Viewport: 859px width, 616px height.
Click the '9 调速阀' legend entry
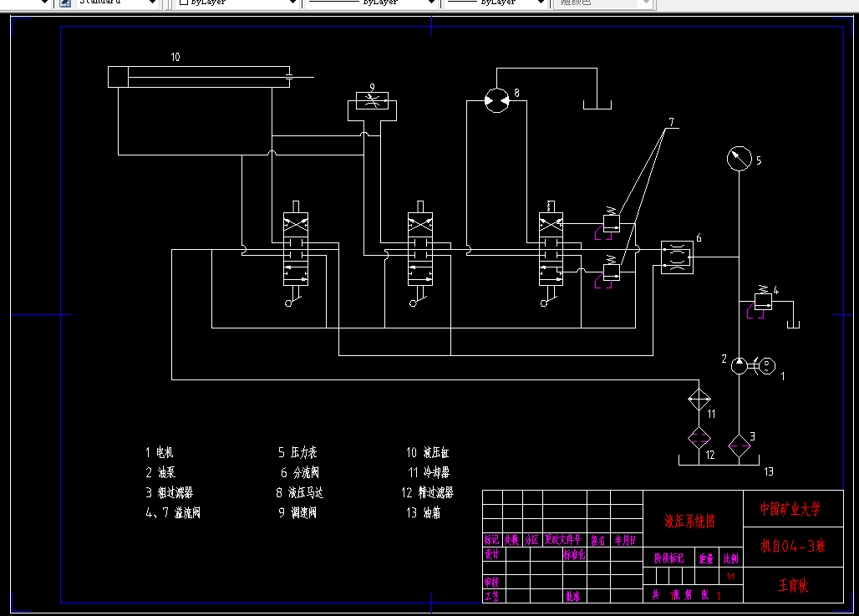point(297,513)
